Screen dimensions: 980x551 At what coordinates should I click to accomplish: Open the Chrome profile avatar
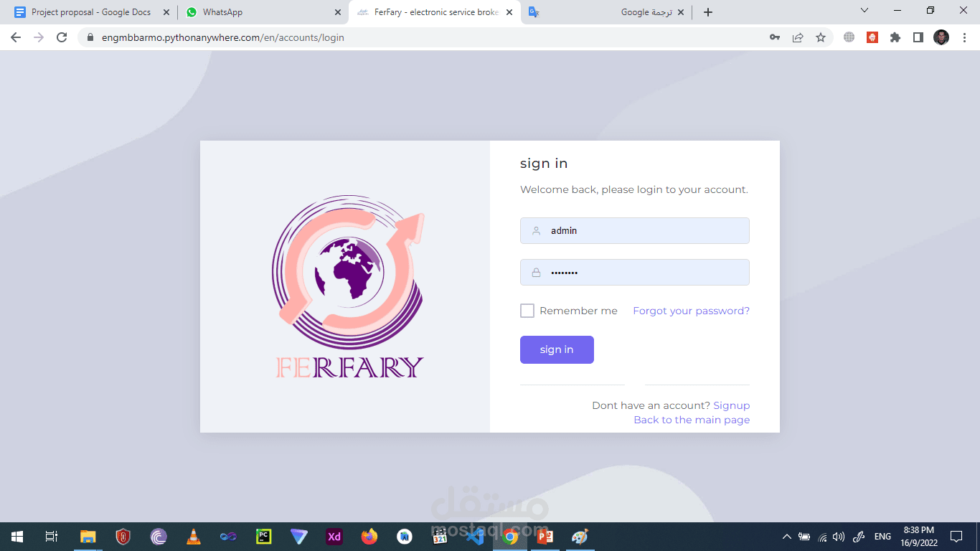[941, 37]
